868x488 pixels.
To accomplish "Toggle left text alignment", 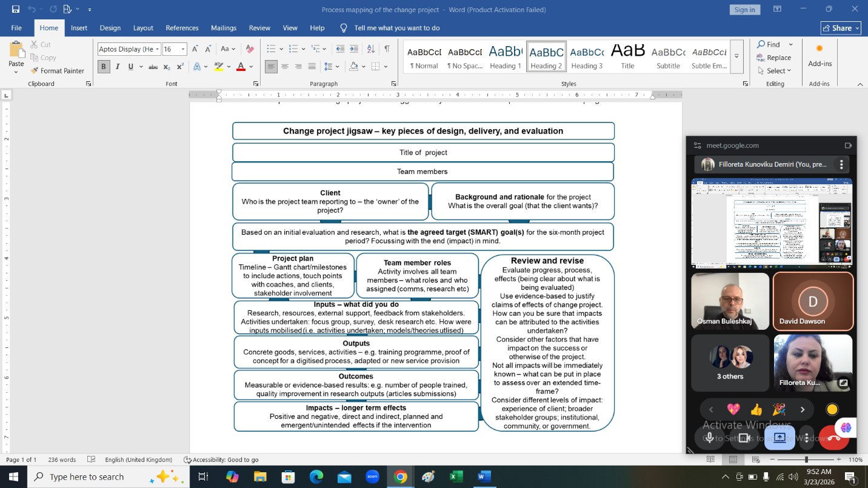I will point(271,67).
